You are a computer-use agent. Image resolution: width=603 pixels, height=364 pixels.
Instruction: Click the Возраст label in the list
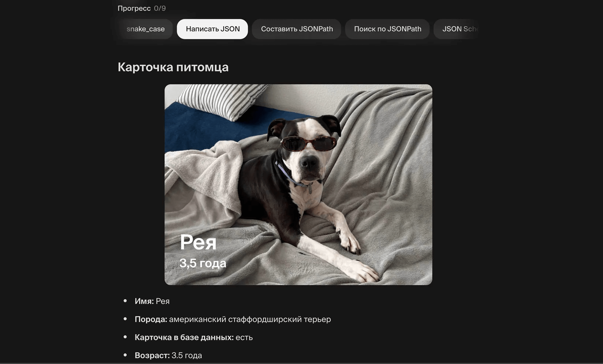click(x=152, y=355)
